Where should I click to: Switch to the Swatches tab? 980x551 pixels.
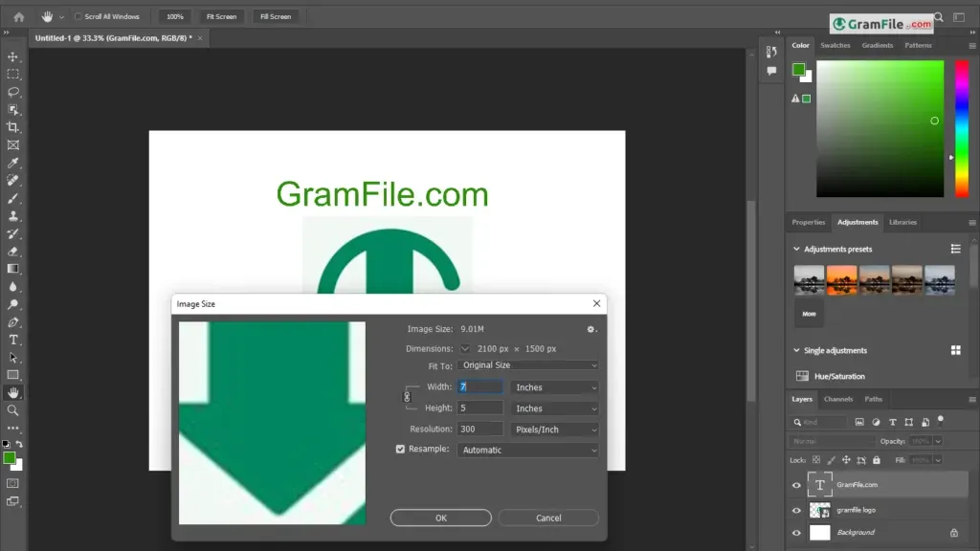coord(835,46)
